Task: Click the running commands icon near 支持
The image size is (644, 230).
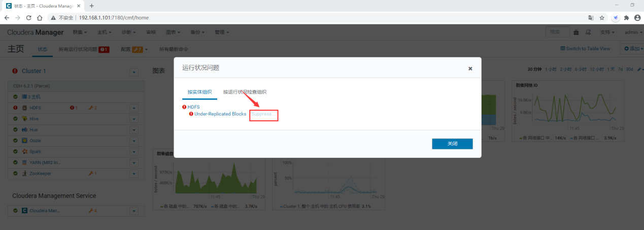Action: (588, 32)
